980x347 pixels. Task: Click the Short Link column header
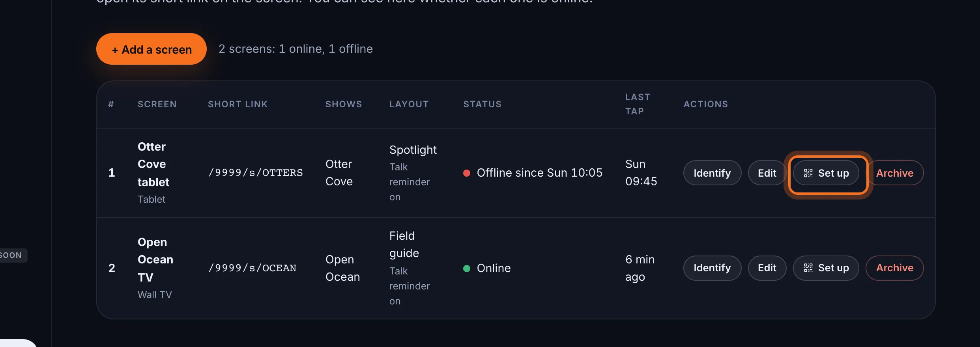tap(238, 104)
